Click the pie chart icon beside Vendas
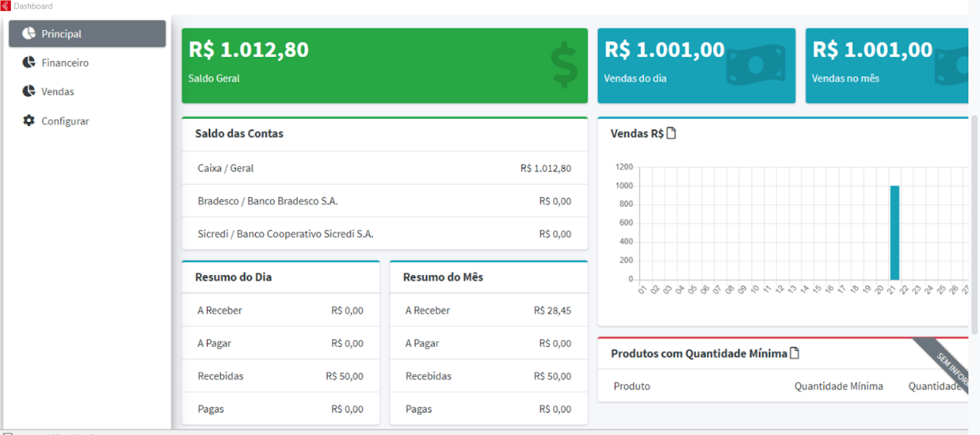The image size is (980, 435). 29,91
